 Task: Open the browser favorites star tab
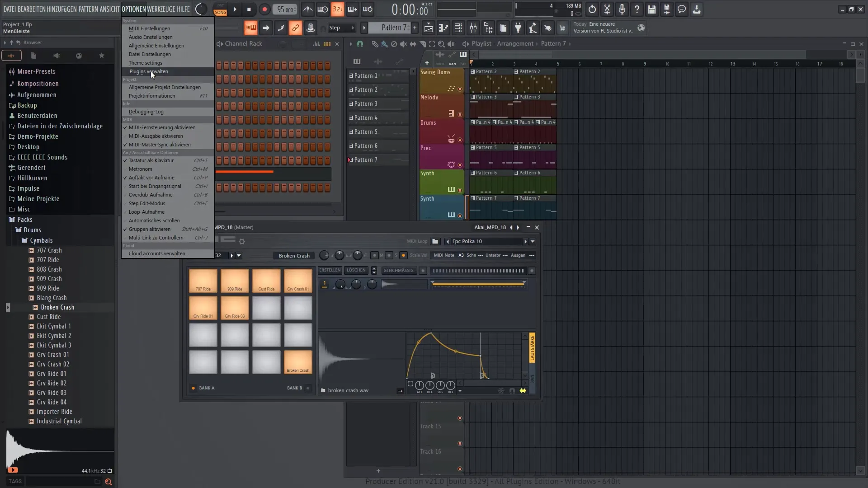102,56
